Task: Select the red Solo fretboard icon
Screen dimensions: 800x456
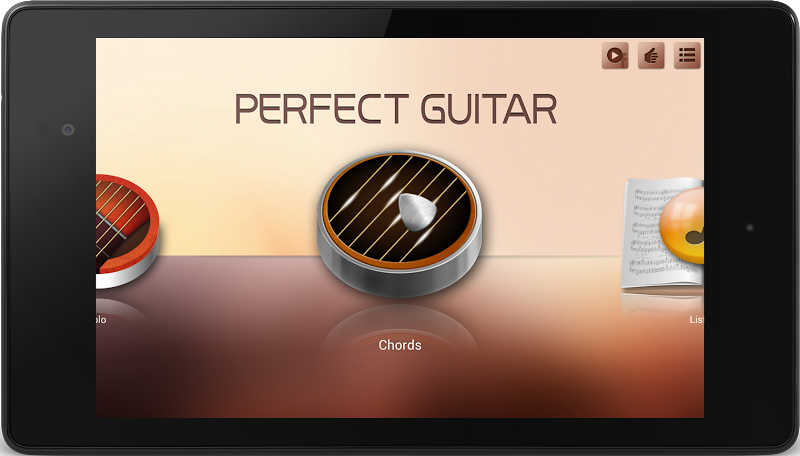Action: 128,231
